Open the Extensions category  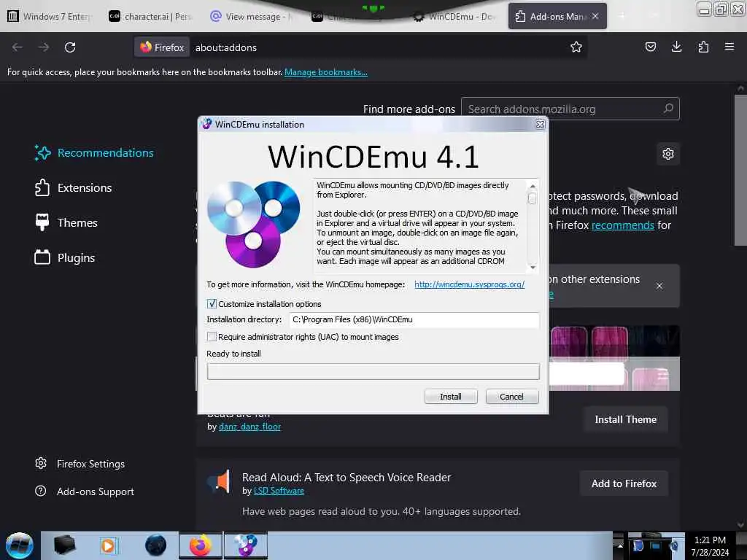[74, 187]
